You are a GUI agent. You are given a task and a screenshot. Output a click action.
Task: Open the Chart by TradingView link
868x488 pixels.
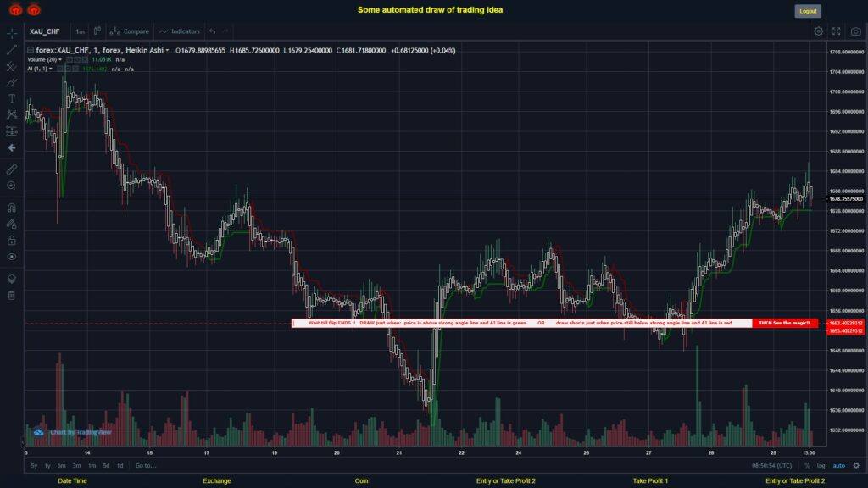[81, 432]
